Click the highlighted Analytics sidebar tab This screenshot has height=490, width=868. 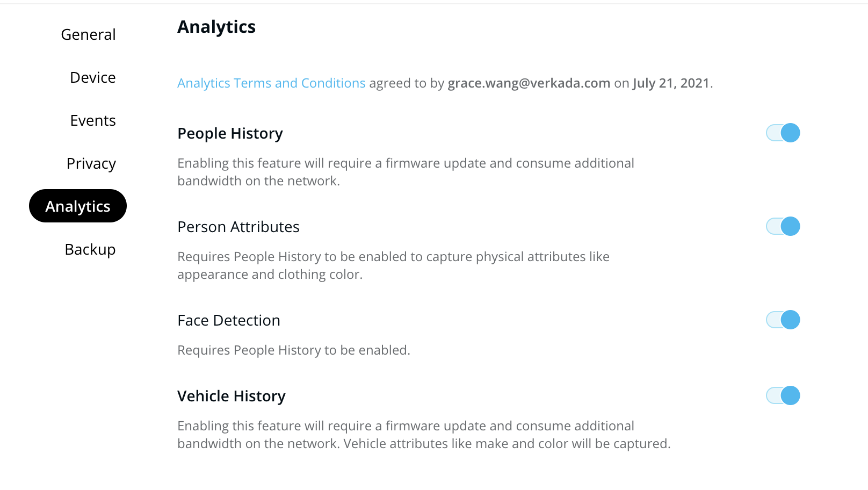78,206
